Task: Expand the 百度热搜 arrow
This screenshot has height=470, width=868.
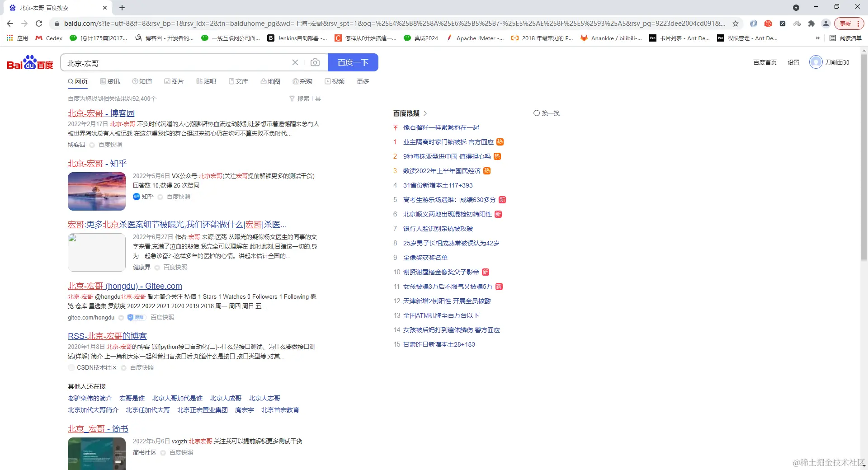Action: coord(425,113)
